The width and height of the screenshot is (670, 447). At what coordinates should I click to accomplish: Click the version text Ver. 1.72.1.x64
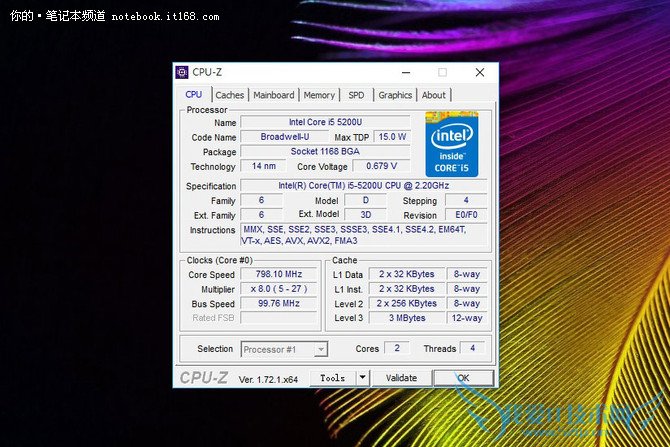tap(268, 379)
